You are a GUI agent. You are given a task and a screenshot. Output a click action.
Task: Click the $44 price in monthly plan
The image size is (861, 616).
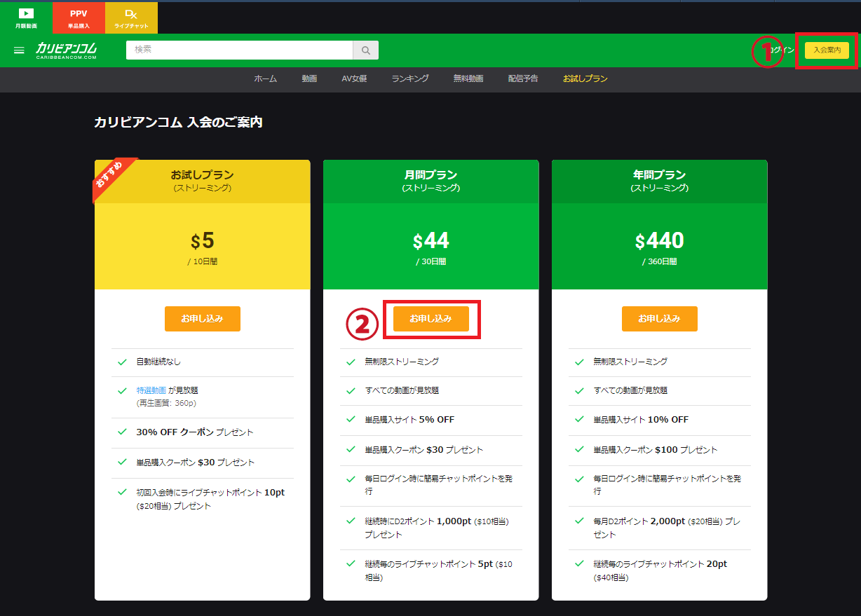click(x=431, y=241)
